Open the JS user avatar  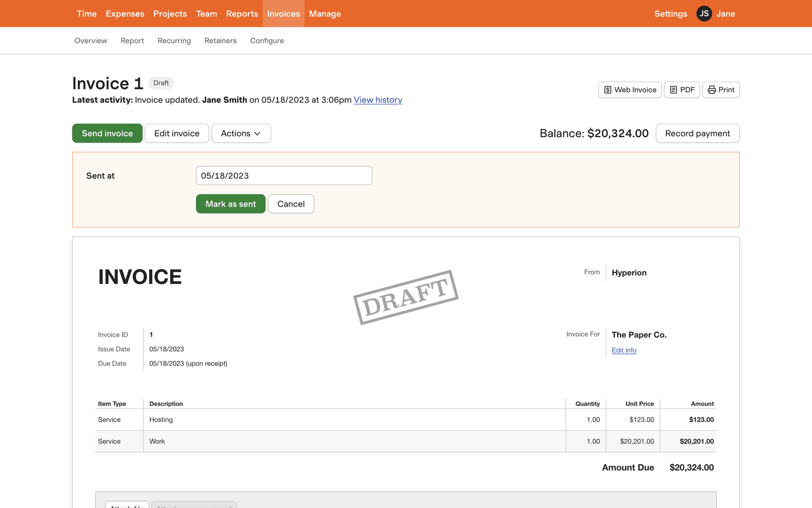click(x=704, y=14)
